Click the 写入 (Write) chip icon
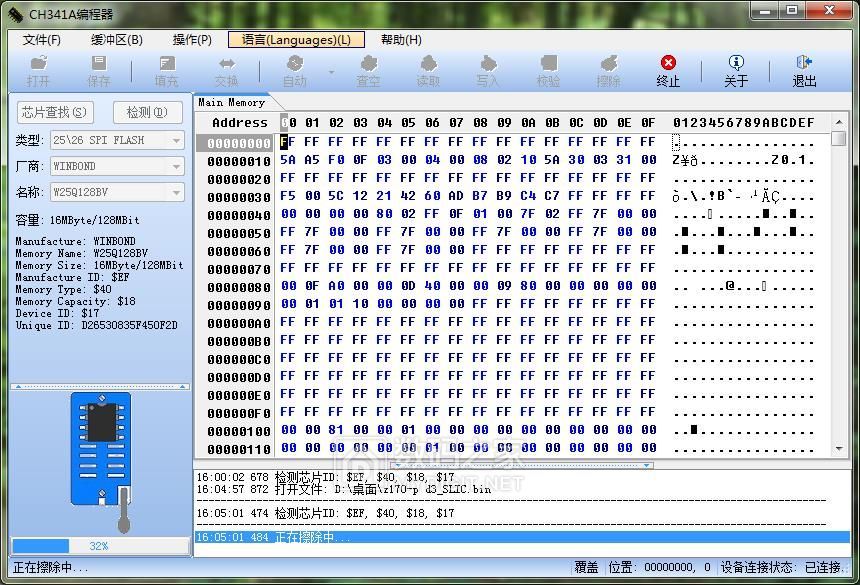 tap(488, 70)
